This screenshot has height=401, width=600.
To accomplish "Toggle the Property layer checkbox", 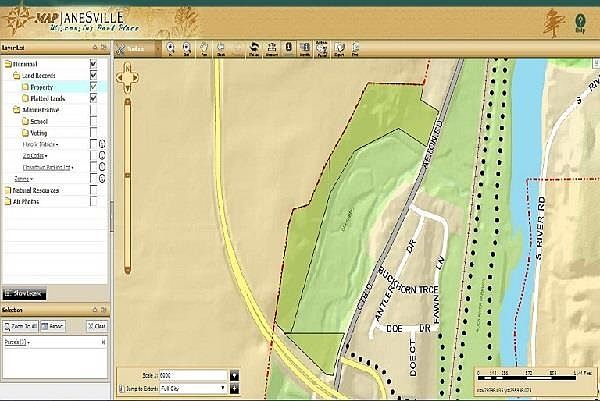I will [x=93, y=86].
